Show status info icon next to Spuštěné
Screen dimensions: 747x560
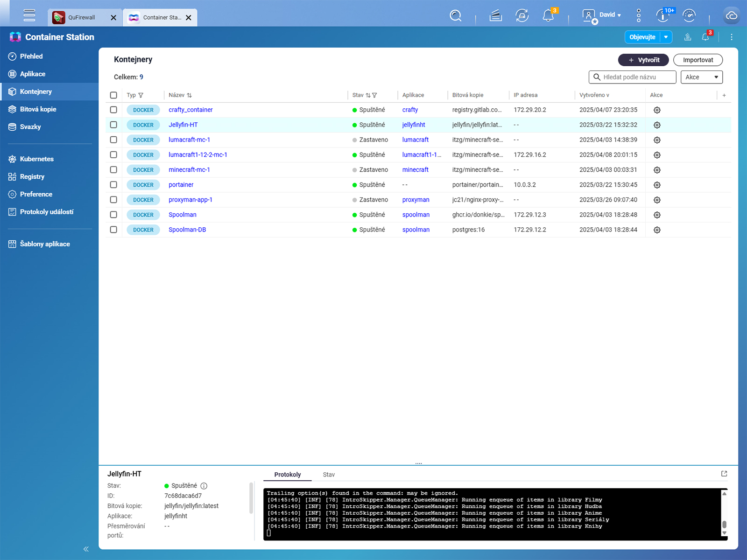click(x=204, y=486)
